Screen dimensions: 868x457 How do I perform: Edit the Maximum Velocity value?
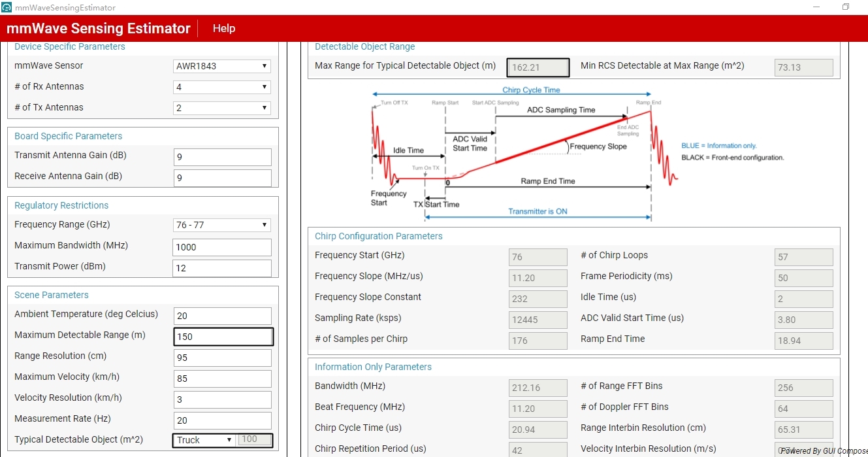click(x=222, y=379)
